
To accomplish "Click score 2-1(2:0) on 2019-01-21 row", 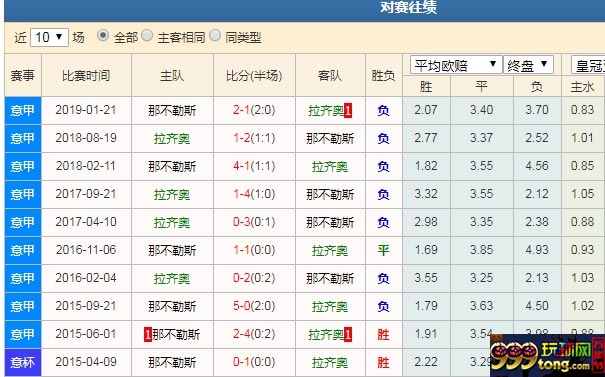I will [x=254, y=110].
